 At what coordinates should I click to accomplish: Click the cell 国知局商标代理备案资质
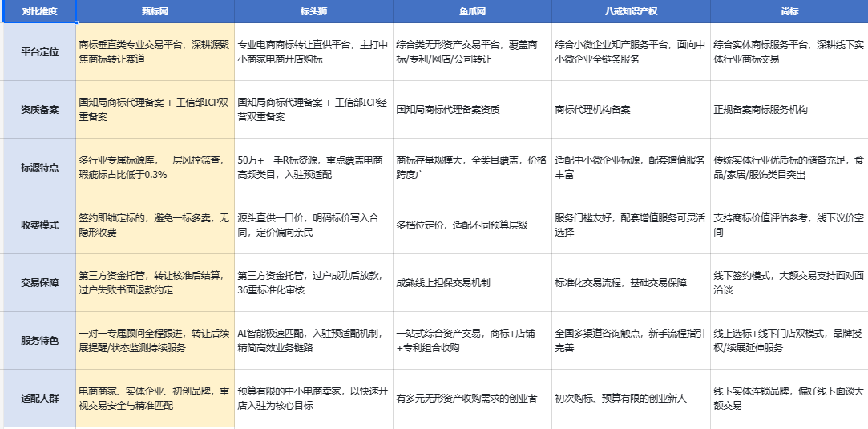tap(472, 110)
